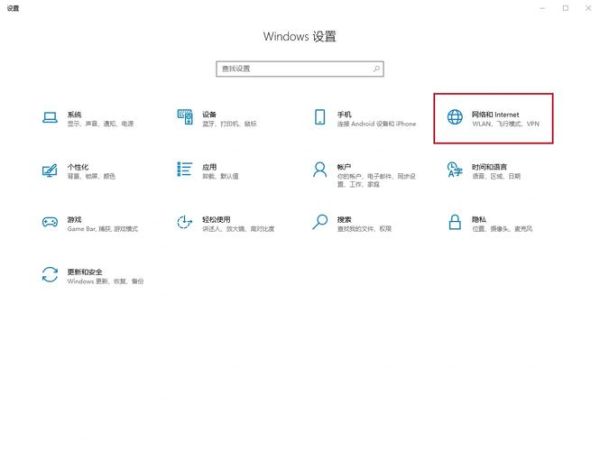
Task: Click the 游戏 title text
Action: (74, 220)
